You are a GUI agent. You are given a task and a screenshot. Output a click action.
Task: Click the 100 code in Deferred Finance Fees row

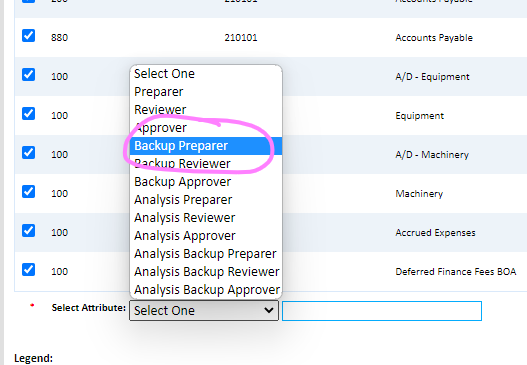[x=59, y=271]
